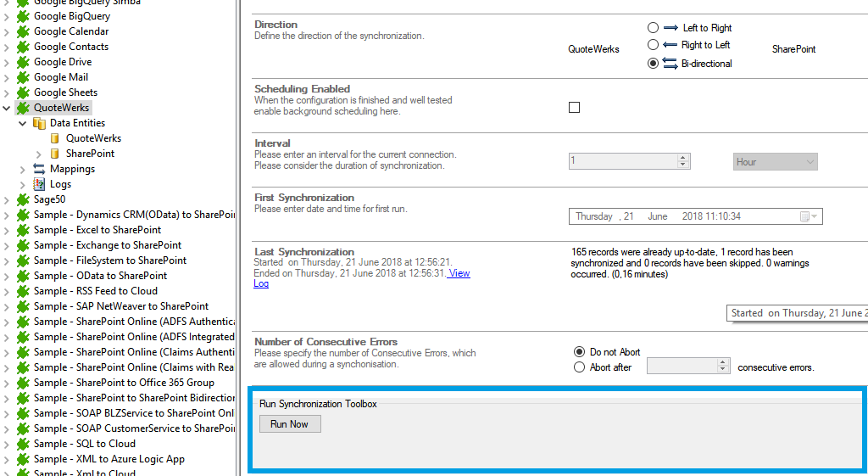868x476 pixels.
Task: Click the QuoteWerks connection puzzle icon
Action: pos(23,108)
